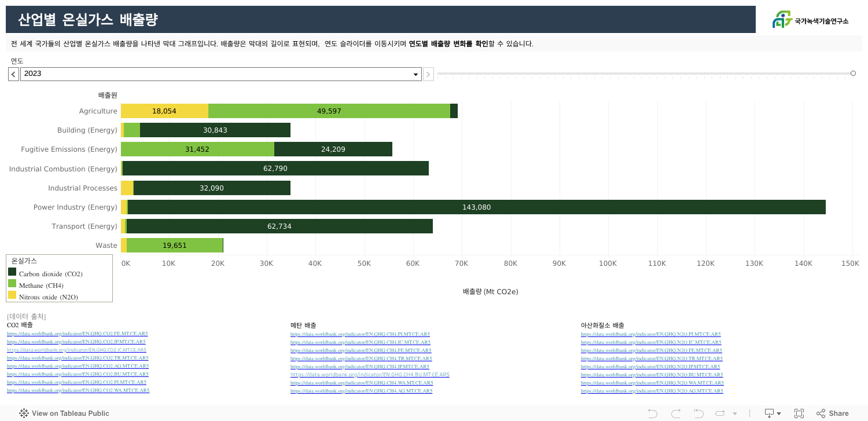Open the EN.GHG.N2O.BU.MT.CE.AR5 link

click(x=652, y=375)
